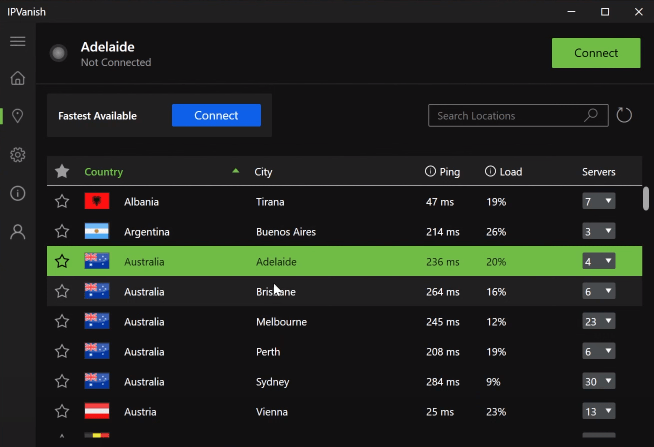The width and height of the screenshot is (654, 447).
Task: Sort list by City column header
Action: [264, 172]
